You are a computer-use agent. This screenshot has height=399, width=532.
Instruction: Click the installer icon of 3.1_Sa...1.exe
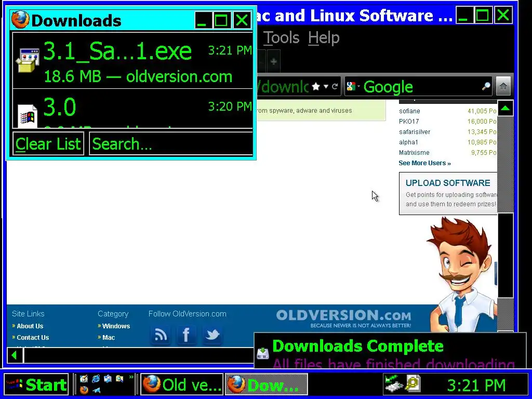click(28, 60)
